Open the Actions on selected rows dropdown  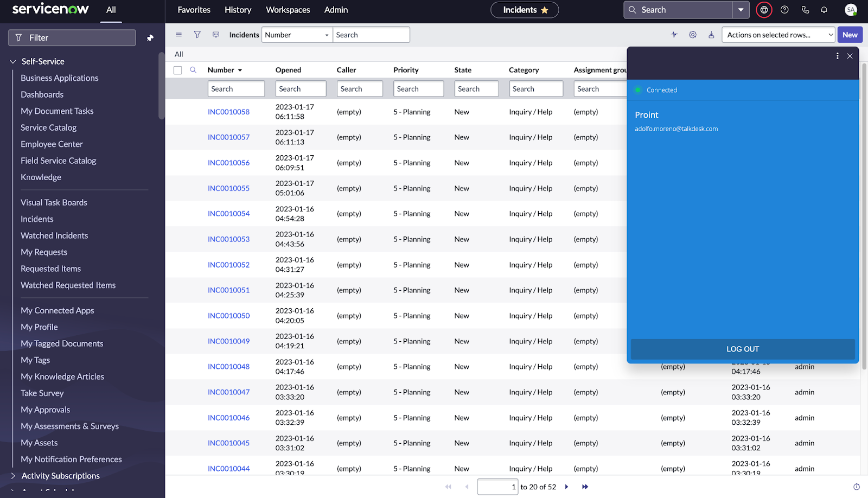pos(778,34)
